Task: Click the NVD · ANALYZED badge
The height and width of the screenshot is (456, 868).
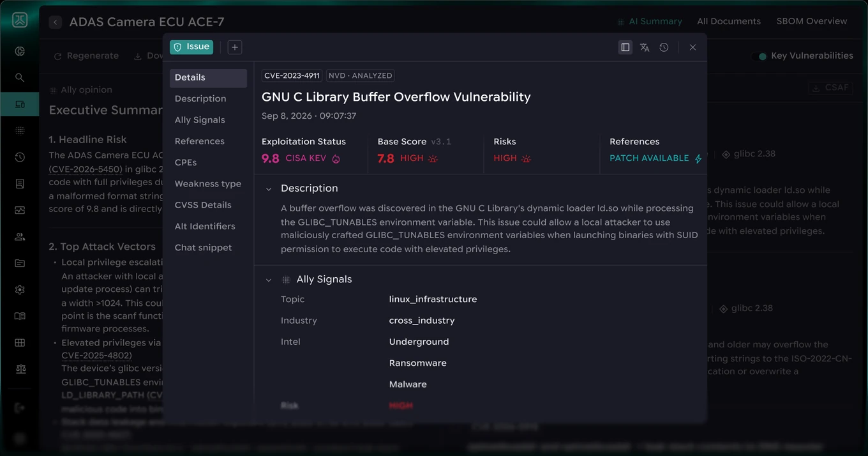Action: [x=361, y=75]
